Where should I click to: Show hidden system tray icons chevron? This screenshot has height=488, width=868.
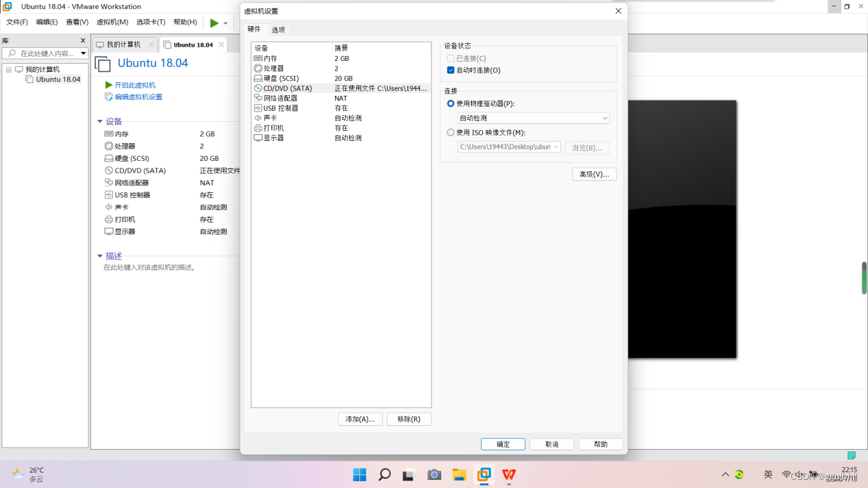tap(726, 474)
